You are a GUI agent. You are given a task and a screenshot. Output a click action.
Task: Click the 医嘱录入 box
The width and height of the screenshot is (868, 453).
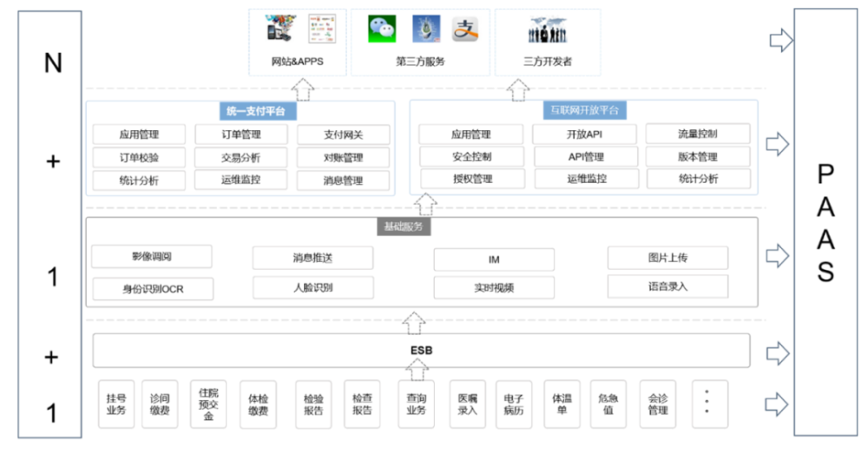point(468,404)
